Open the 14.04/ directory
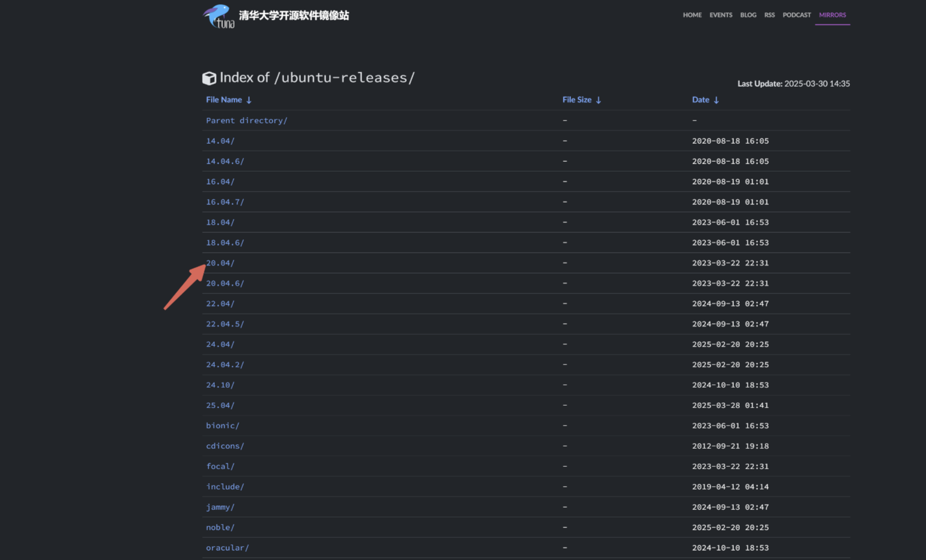This screenshot has width=926, height=560. click(x=220, y=141)
